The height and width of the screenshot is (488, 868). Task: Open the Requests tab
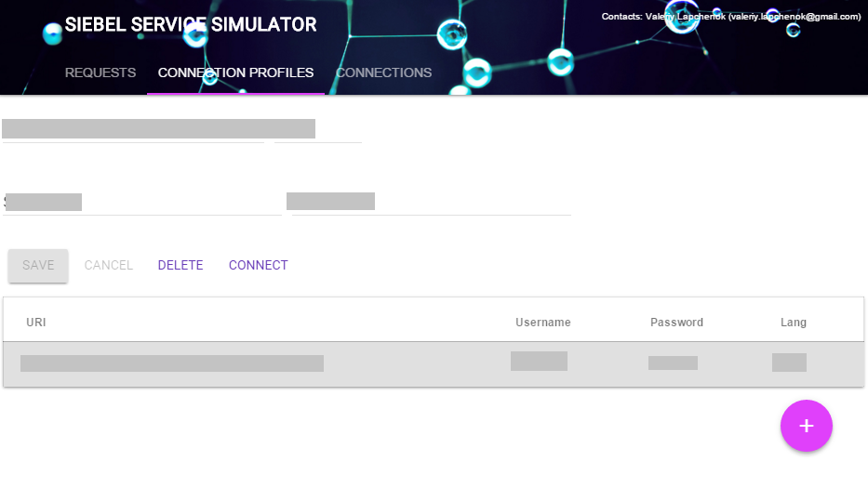(100, 73)
